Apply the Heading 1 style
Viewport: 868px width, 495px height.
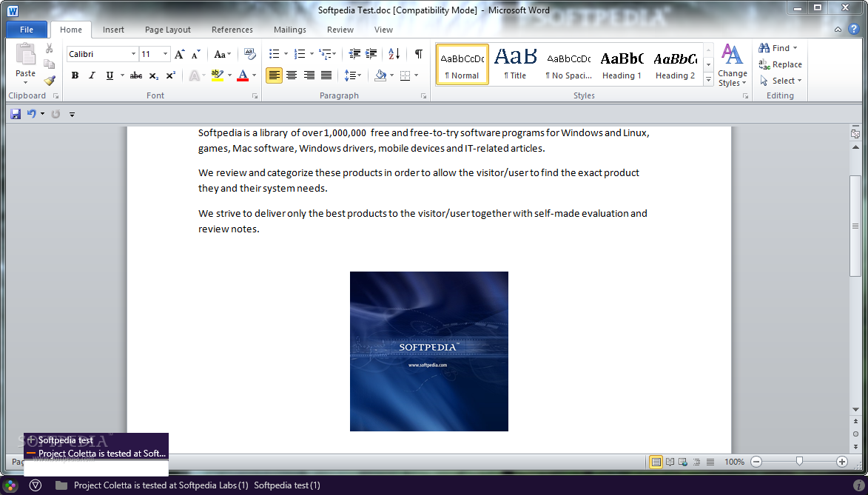click(x=622, y=65)
